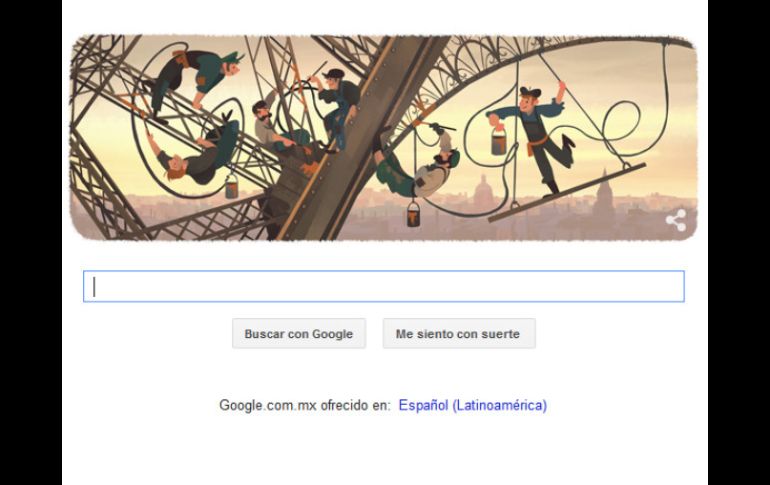Open the Español (Latinoamérica) language link

(472, 405)
